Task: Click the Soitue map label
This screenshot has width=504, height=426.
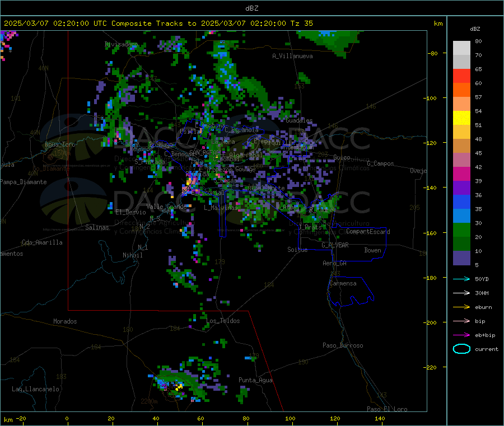Action: point(297,250)
